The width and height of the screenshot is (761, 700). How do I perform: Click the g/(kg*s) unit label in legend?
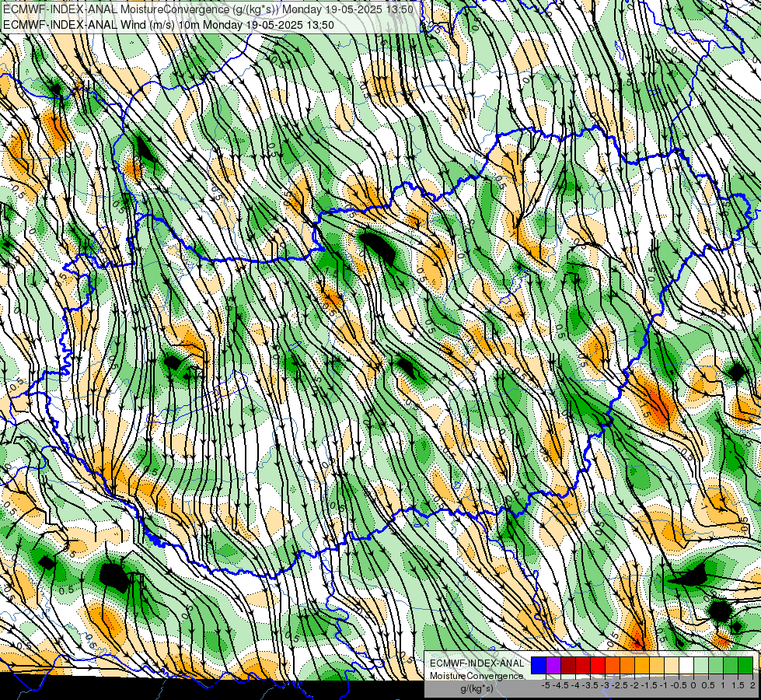pyautogui.click(x=476, y=688)
